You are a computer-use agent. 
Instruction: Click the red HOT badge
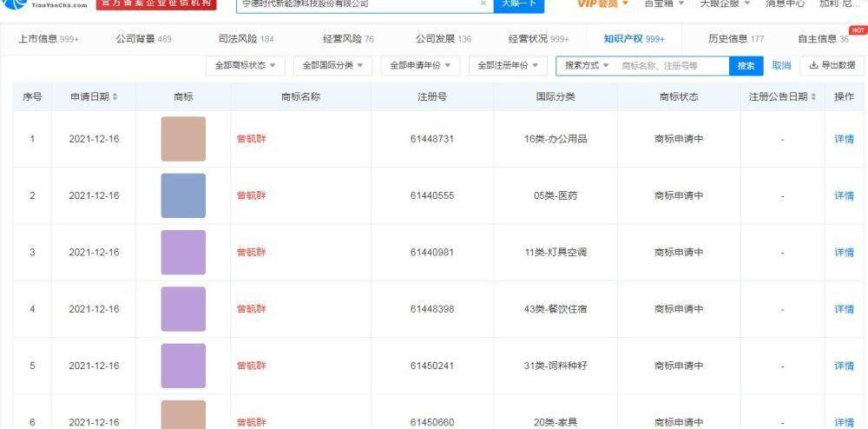(858, 30)
